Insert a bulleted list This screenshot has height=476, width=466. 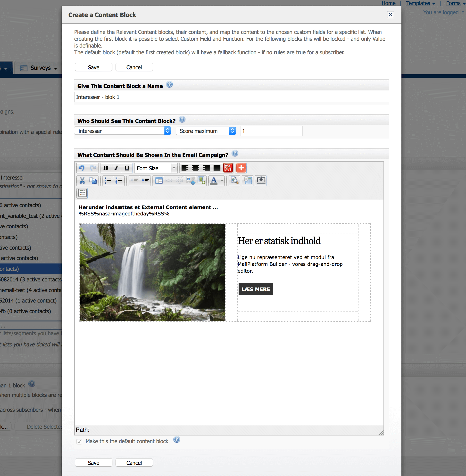coord(108,181)
